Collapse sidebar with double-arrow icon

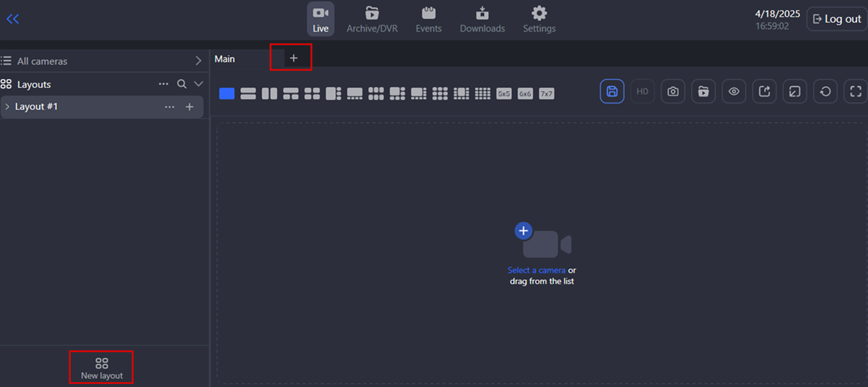pyautogui.click(x=13, y=19)
